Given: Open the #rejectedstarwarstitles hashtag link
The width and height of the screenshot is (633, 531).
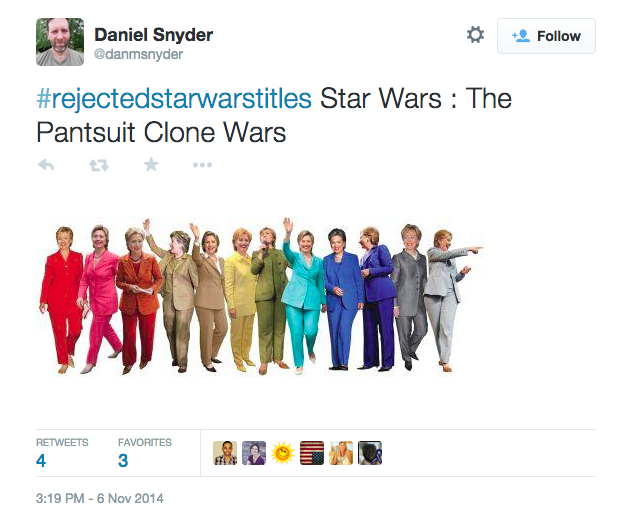Looking at the screenshot, I should click(174, 99).
